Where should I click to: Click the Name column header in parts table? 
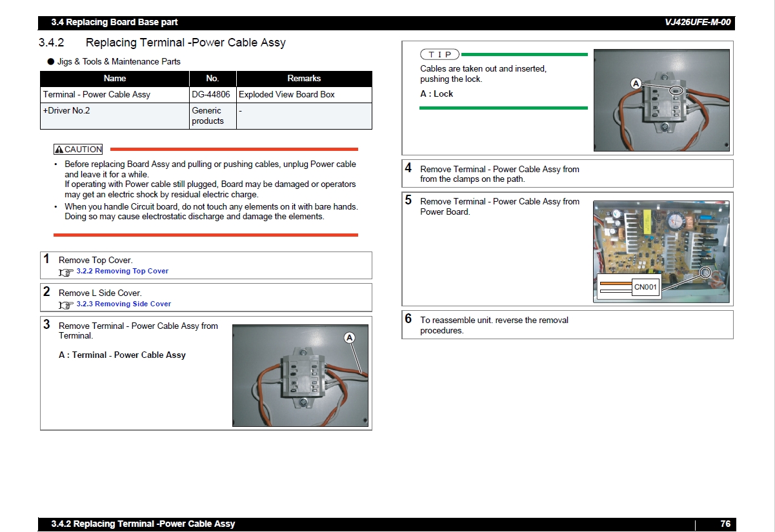(114, 79)
